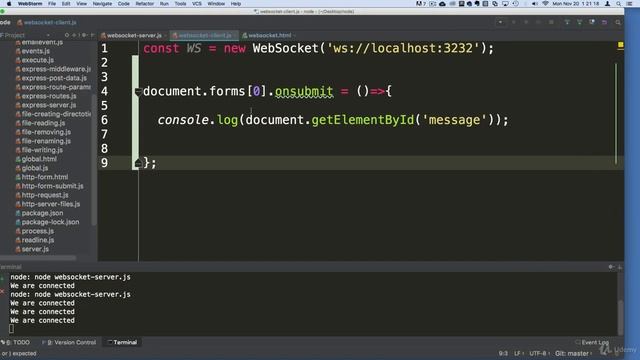
Task: Open the TODO tool window
Action: pos(16,342)
